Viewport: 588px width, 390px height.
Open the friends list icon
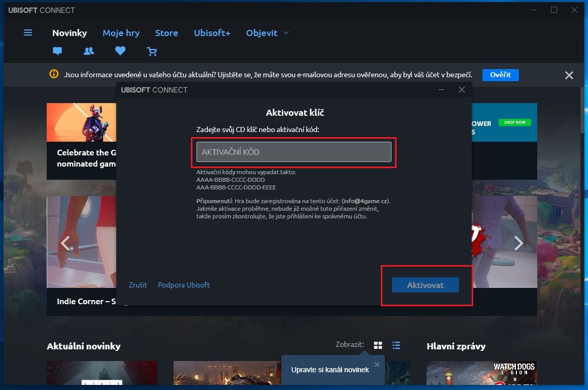point(89,51)
